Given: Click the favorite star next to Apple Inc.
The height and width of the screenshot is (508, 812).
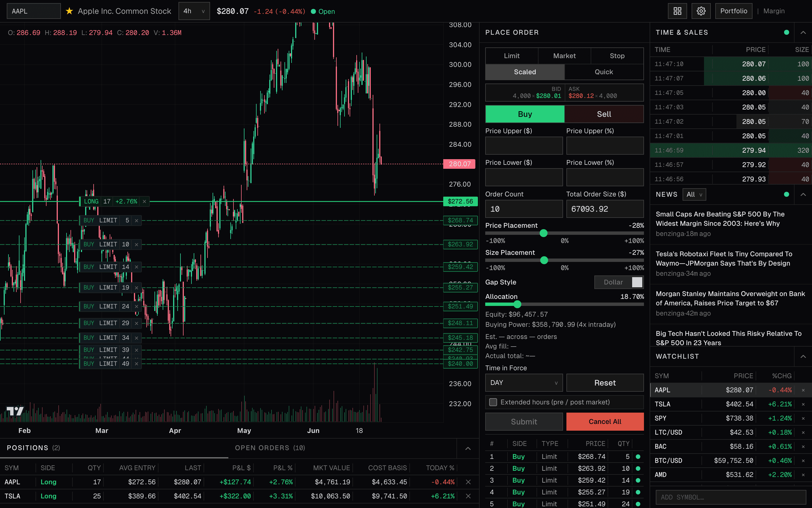Looking at the screenshot, I should pos(69,11).
